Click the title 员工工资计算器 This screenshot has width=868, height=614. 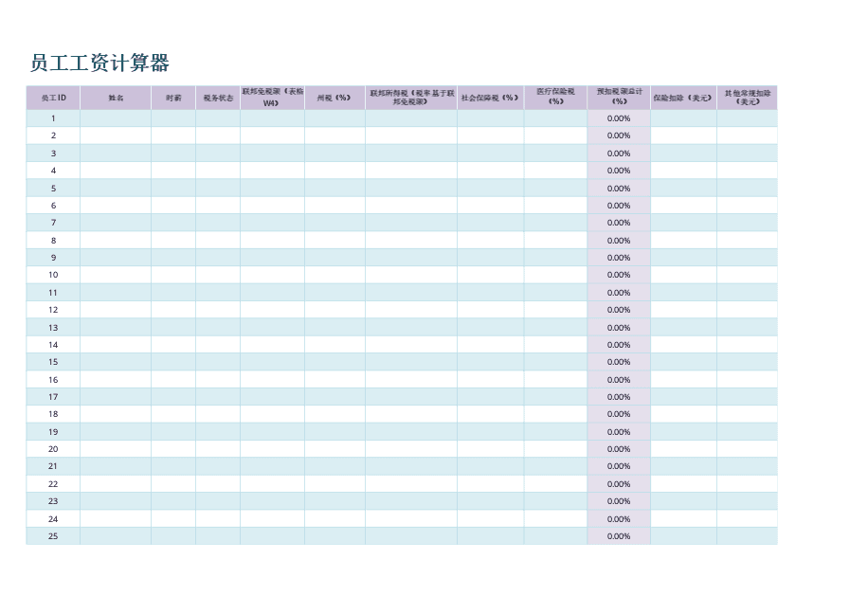click(x=99, y=63)
